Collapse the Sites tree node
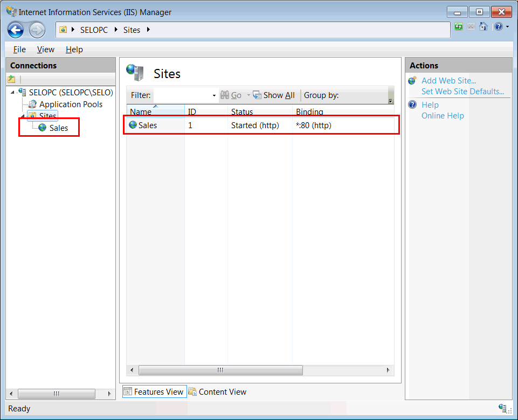518x420 pixels. (x=23, y=116)
